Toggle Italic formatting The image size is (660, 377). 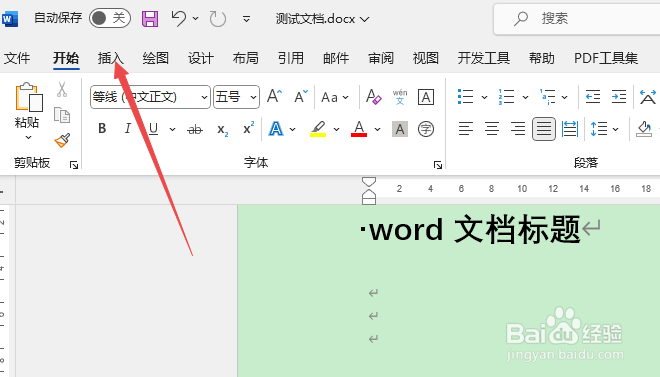(x=128, y=129)
